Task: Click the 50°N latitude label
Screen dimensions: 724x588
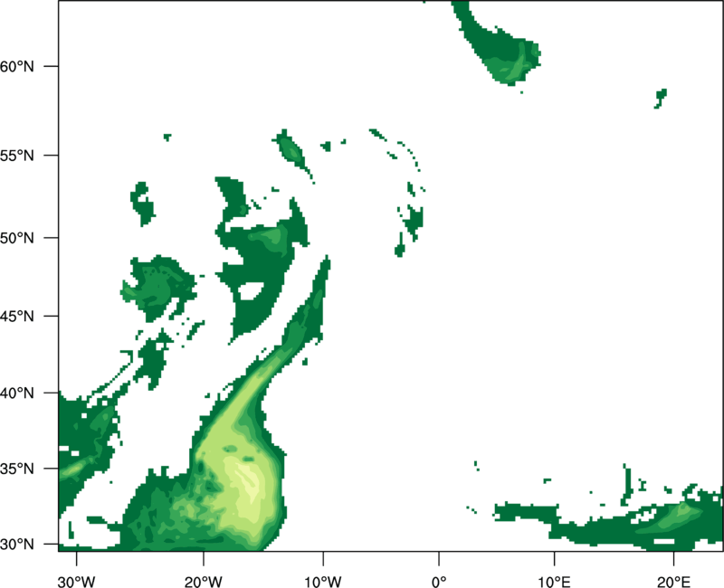Action: tap(17, 238)
